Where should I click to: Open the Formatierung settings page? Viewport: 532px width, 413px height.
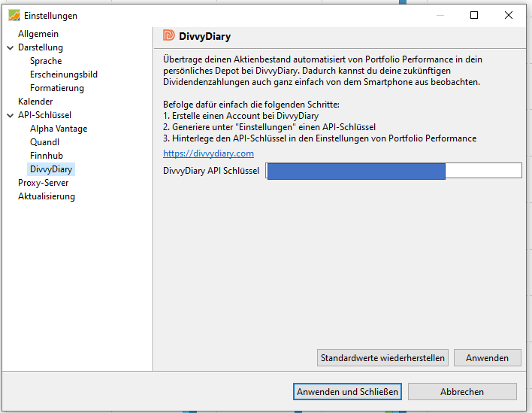[57, 88]
